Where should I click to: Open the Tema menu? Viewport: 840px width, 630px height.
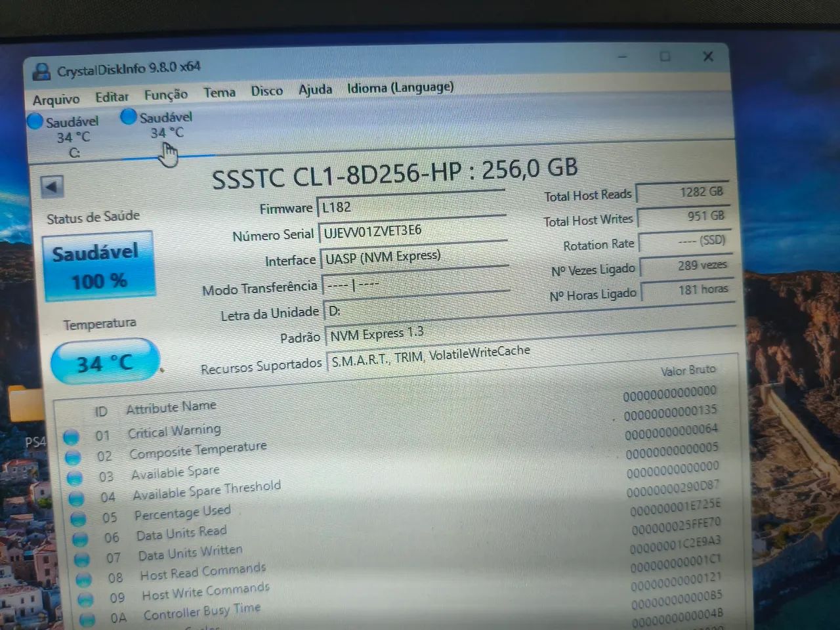219,93
